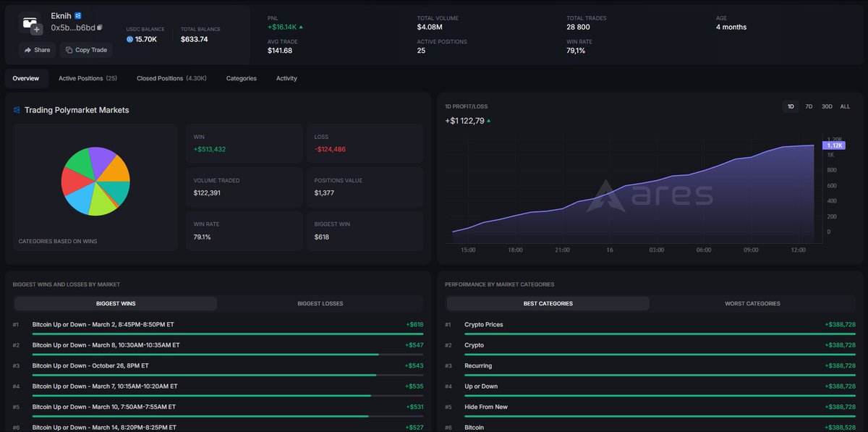Switch to Worst Categories view
The height and width of the screenshot is (432, 868).
pos(752,303)
